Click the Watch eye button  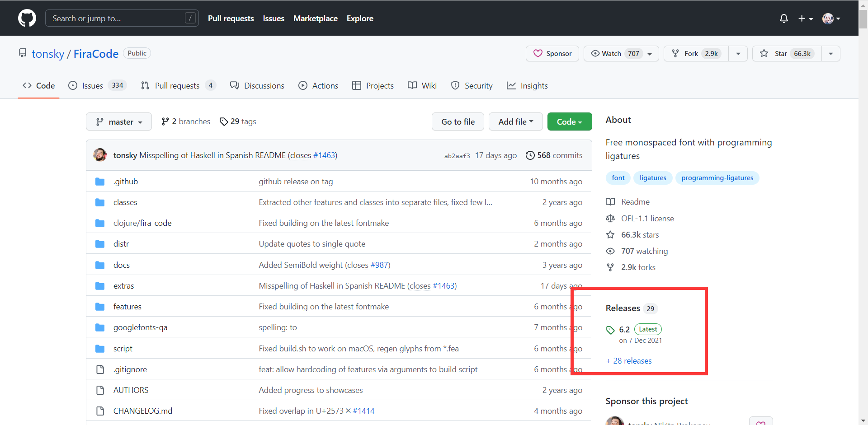(x=621, y=54)
